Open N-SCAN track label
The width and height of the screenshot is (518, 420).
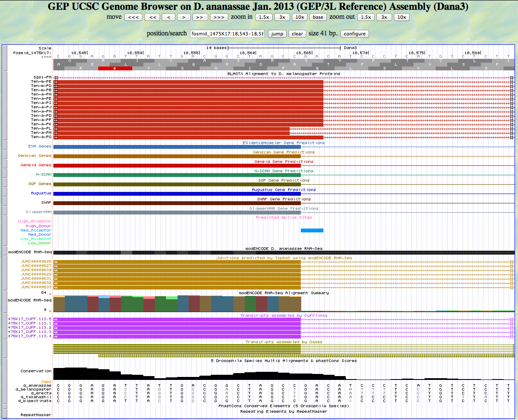[44, 174]
